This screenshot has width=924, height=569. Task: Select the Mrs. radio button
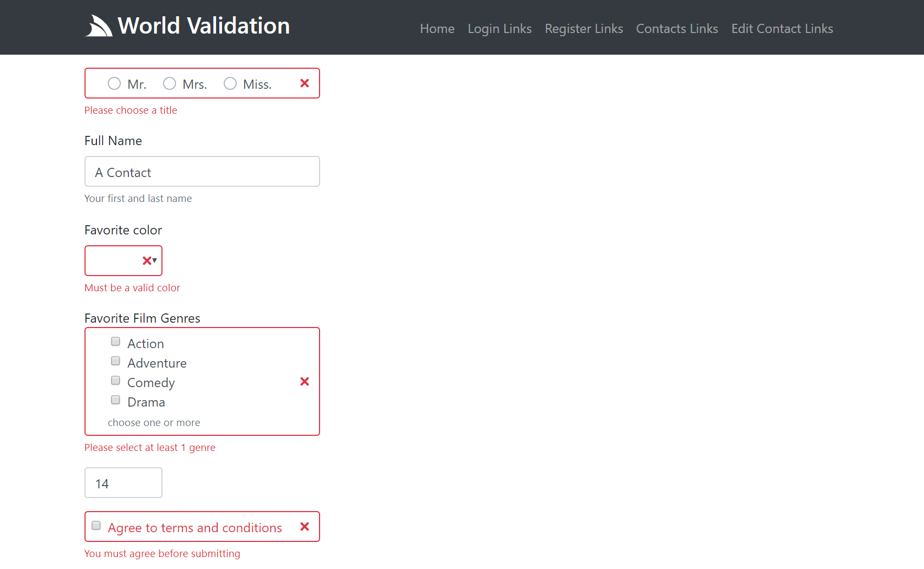click(170, 83)
